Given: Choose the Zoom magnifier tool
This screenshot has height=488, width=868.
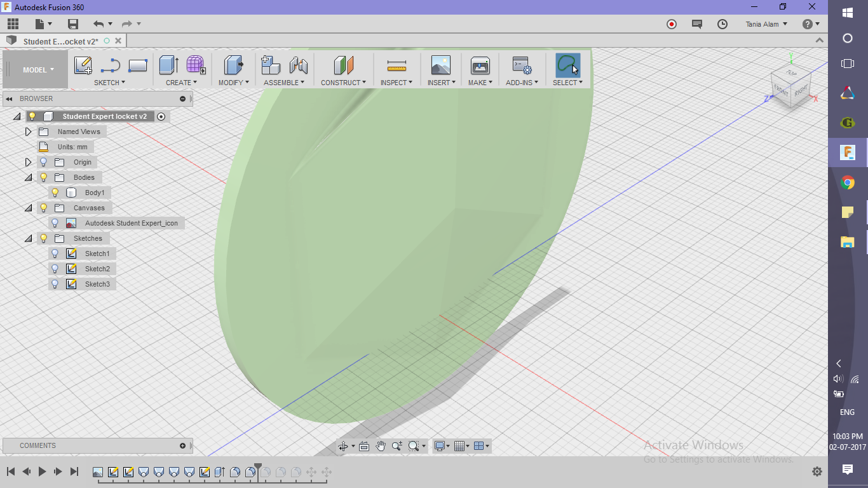Looking at the screenshot, I should point(397,446).
